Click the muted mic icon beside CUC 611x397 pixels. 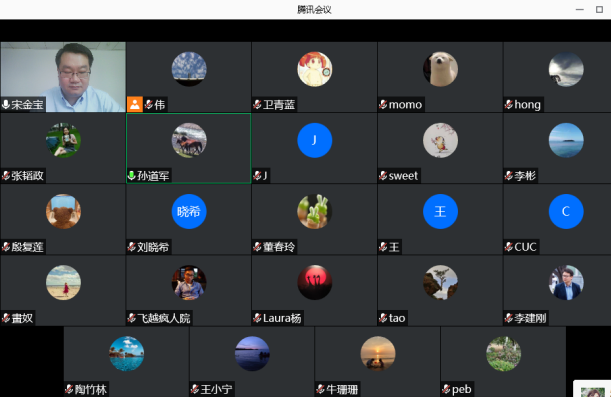[509, 247]
